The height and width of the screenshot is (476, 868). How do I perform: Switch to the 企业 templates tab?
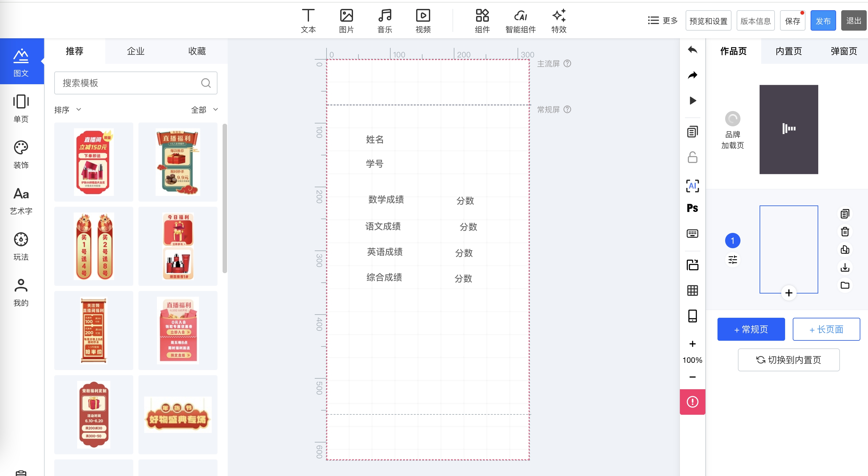136,51
